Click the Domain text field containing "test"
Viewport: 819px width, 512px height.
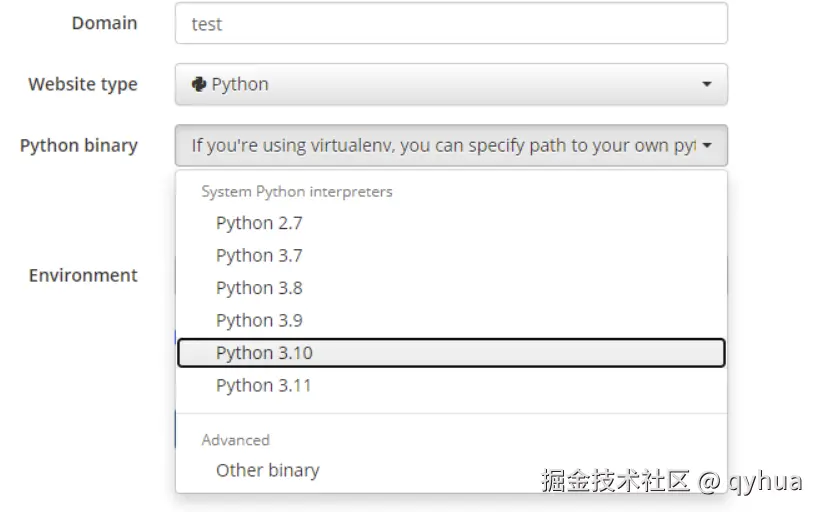click(450, 24)
